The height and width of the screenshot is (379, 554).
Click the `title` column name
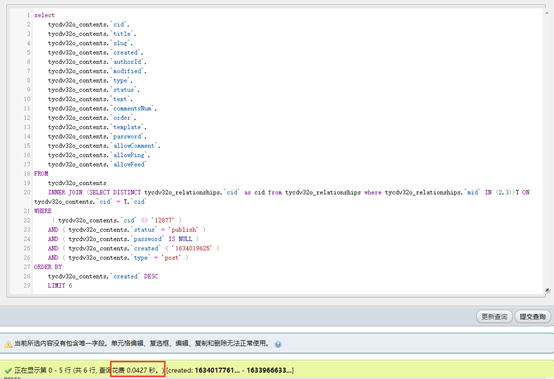click(122, 34)
